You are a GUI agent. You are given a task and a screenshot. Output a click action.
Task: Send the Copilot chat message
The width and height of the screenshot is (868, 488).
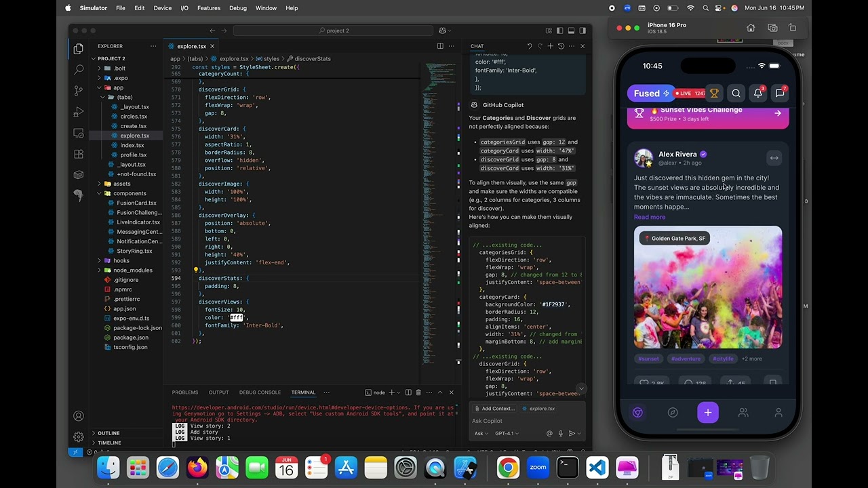pyautogui.click(x=572, y=433)
